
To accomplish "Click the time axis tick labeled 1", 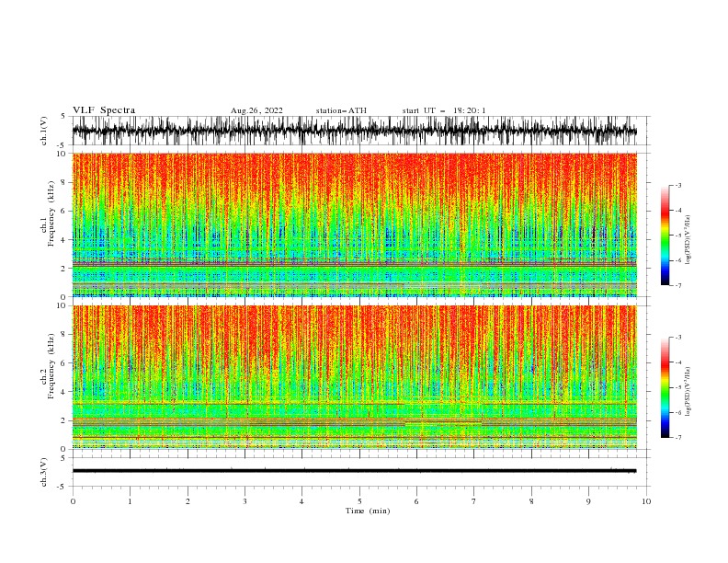I will click(x=130, y=501).
